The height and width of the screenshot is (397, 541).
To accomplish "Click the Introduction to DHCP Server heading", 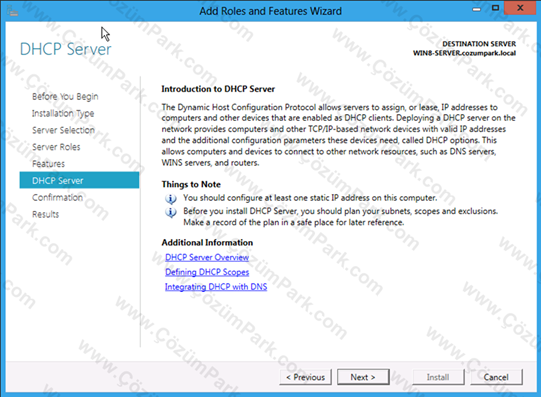I will point(218,89).
